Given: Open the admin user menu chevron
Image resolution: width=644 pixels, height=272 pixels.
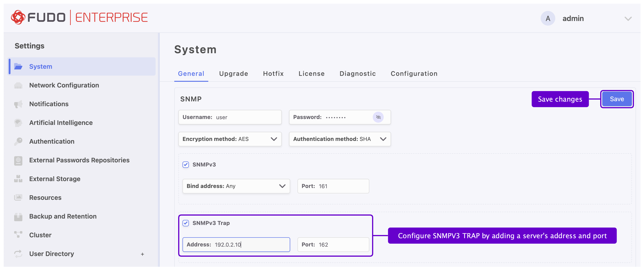Looking at the screenshot, I should click(x=628, y=18).
